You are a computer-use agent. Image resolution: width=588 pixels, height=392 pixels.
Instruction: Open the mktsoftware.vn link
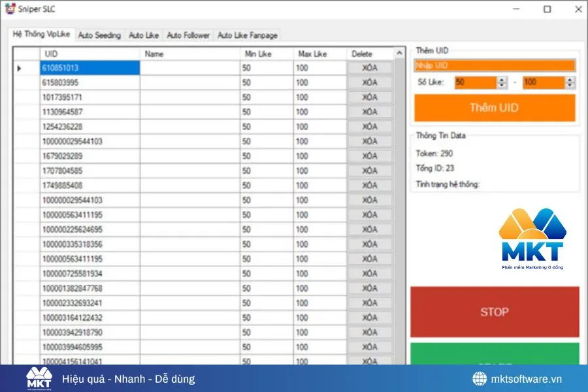point(526,379)
